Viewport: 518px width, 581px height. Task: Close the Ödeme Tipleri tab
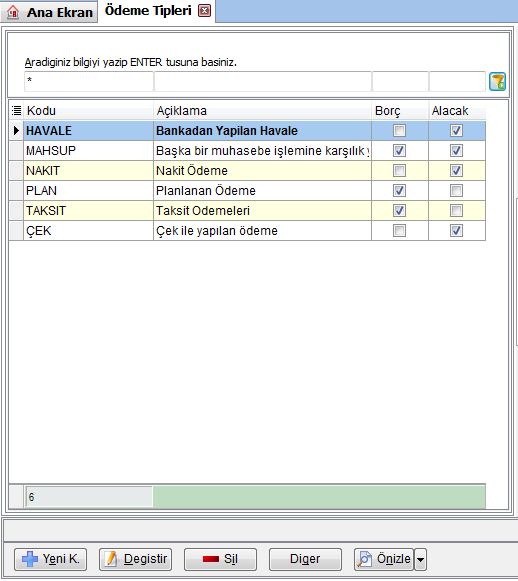click(x=204, y=11)
